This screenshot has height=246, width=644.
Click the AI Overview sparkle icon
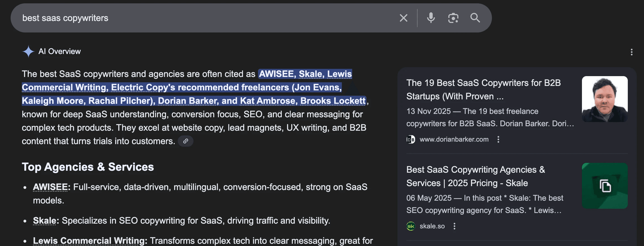[x=28, y=51]
